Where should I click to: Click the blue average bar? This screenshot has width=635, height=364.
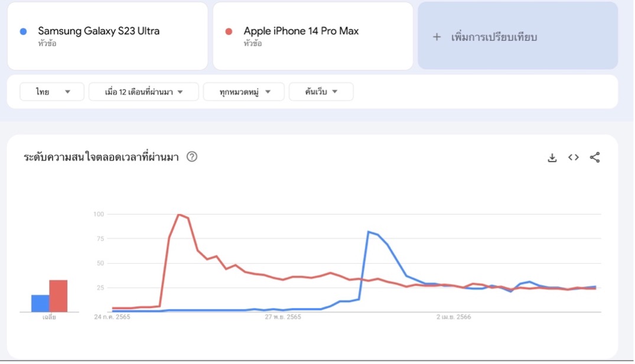tap(41, 303)
